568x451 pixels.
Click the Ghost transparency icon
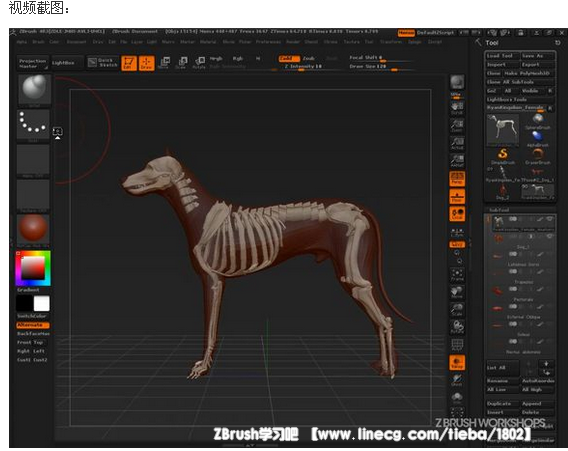tap(457, 380)
